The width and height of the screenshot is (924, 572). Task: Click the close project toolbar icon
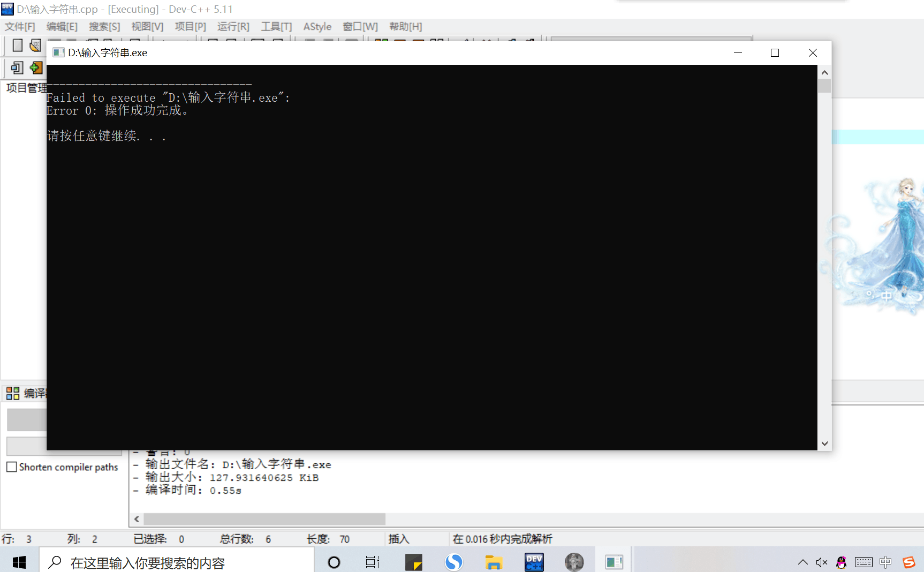click(17, 68)
